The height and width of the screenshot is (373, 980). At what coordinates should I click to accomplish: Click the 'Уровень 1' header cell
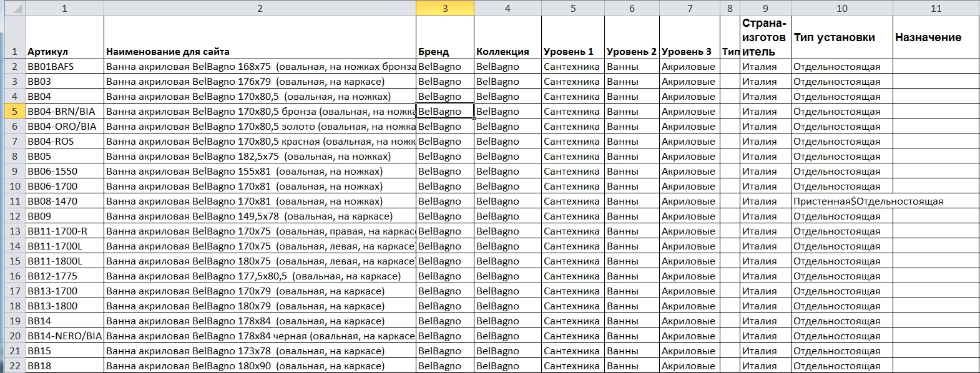click(573, 37)
